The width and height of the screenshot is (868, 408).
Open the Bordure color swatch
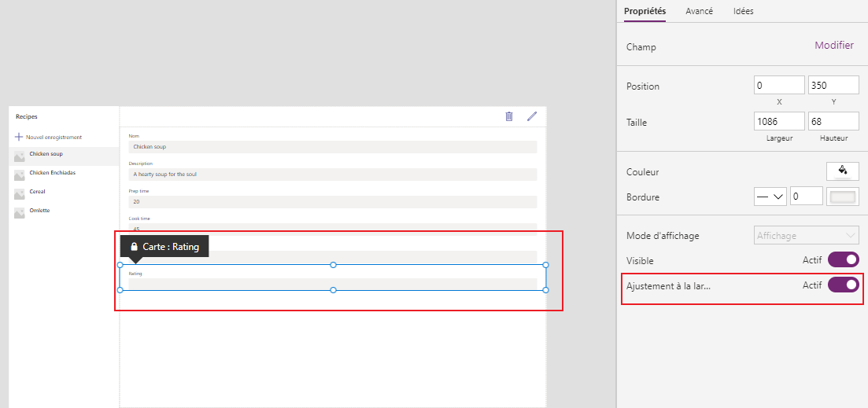(x=843, y=197)
